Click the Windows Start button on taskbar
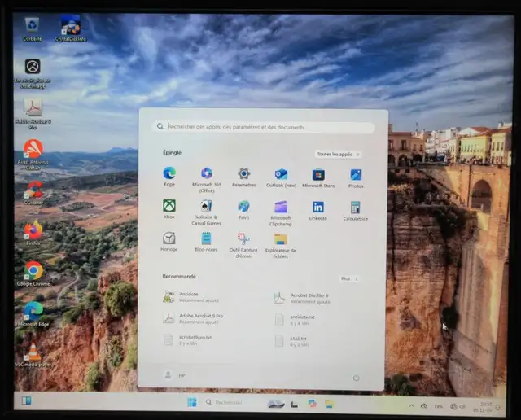This screenshot has height=420, width=521. (192, 402)
